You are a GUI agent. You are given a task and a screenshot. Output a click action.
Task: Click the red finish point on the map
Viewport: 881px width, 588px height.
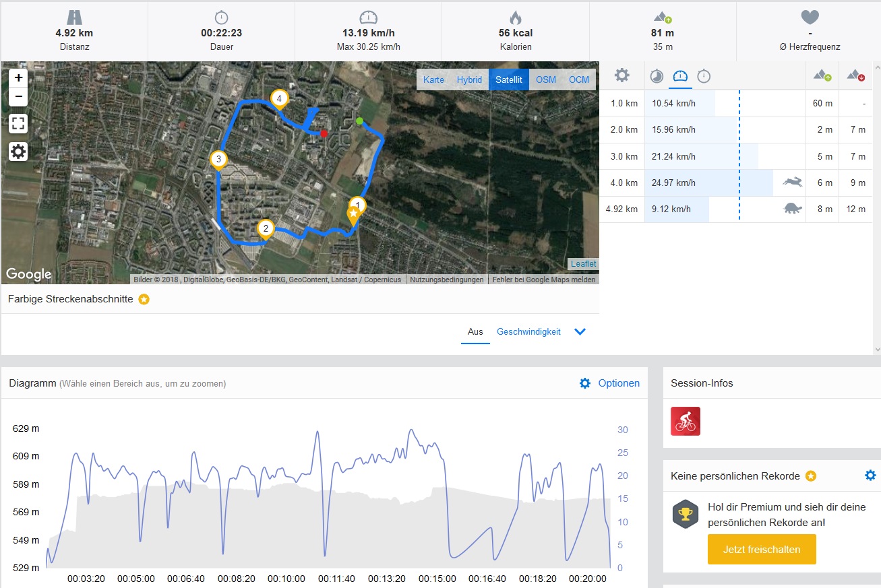[x=324, y=133]
